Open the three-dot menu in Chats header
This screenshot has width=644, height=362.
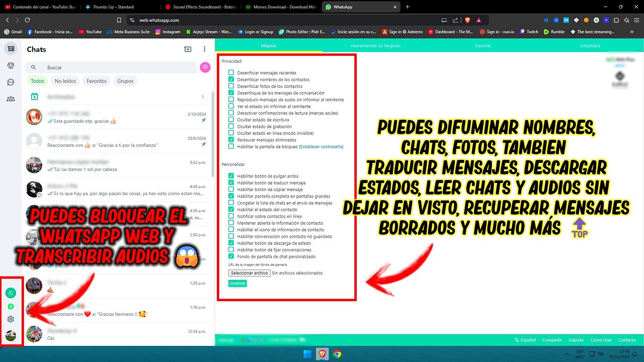pos(204,49)
